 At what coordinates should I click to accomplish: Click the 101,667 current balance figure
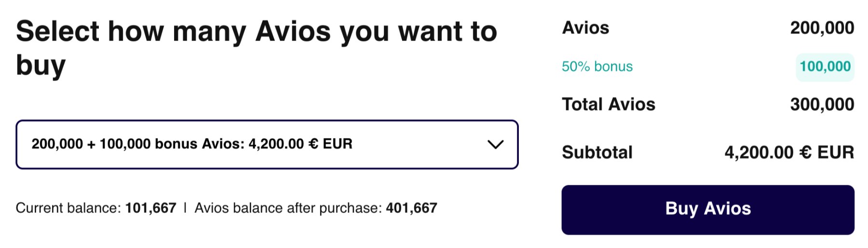[150, 208]
